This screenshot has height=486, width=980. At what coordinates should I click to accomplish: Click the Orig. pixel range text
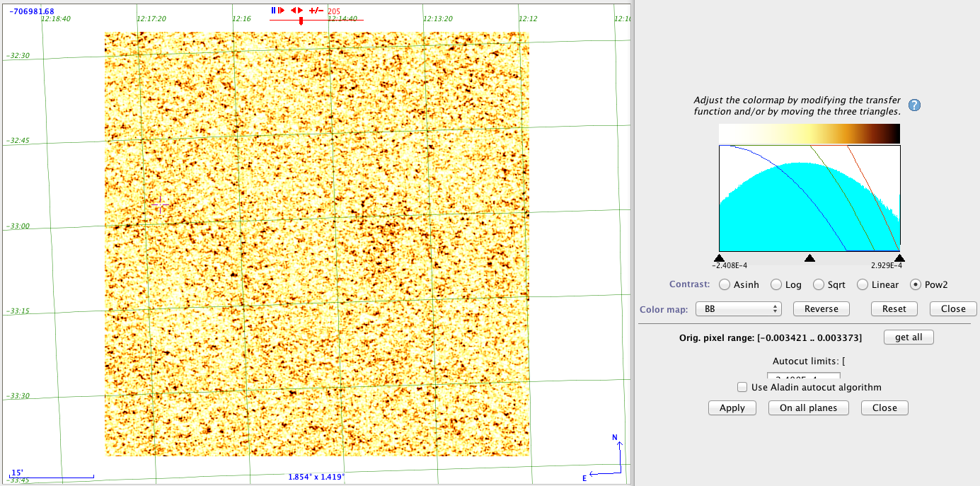click(x=771, y=337)
